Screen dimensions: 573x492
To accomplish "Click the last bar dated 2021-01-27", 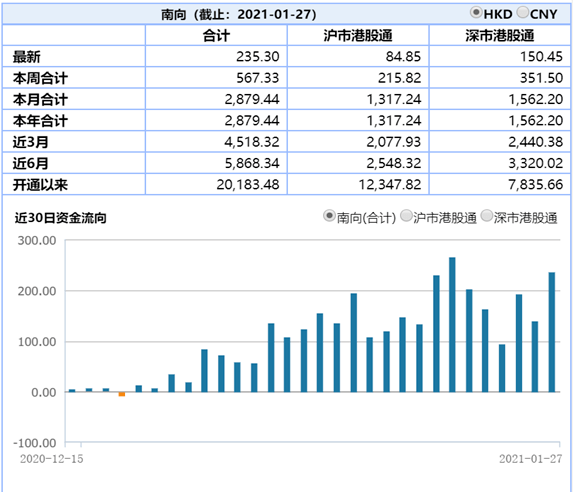I will pyautogui.click(x=552, y=332).
